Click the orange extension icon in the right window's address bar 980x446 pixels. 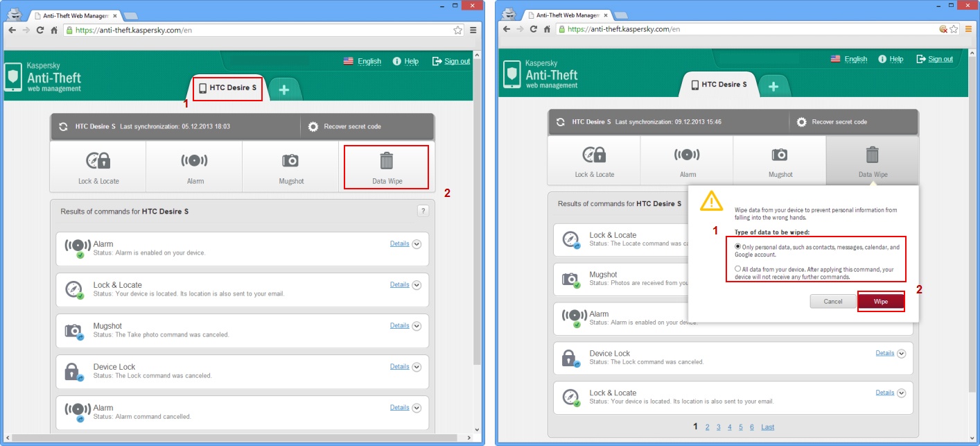pos(943,29)
